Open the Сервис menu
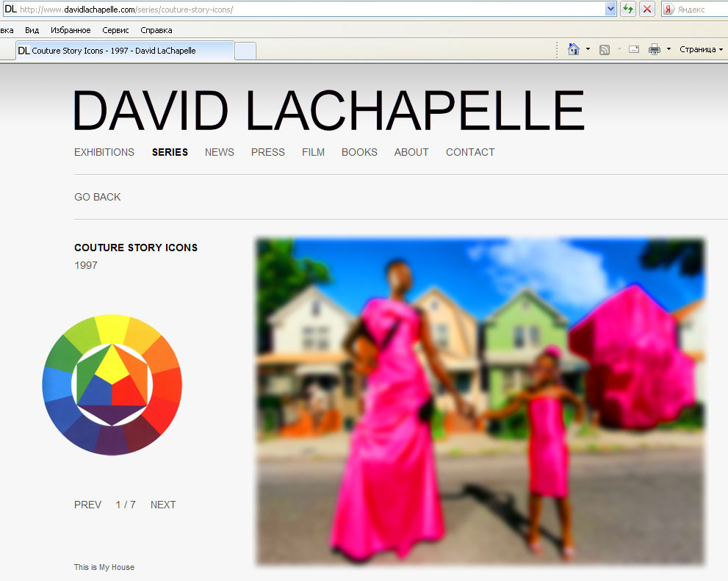Image resolution: width=728 pixels, height=581 pixels. coord(115,30)
